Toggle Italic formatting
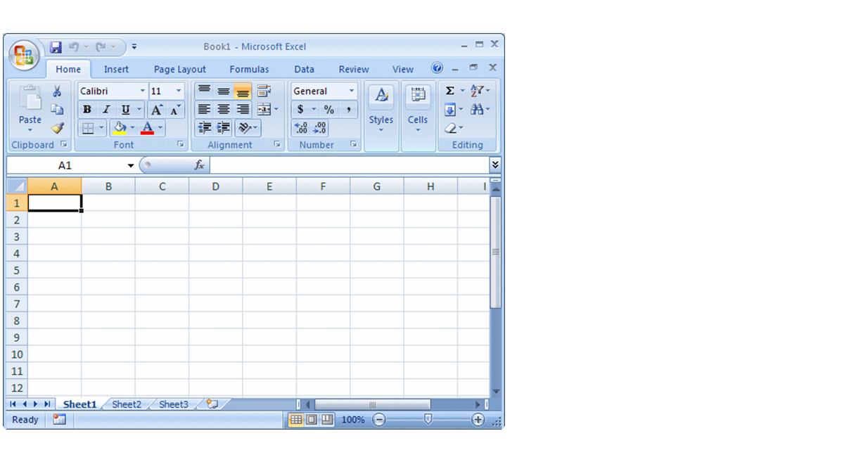868x450 pixels. (x=106, y=110)
